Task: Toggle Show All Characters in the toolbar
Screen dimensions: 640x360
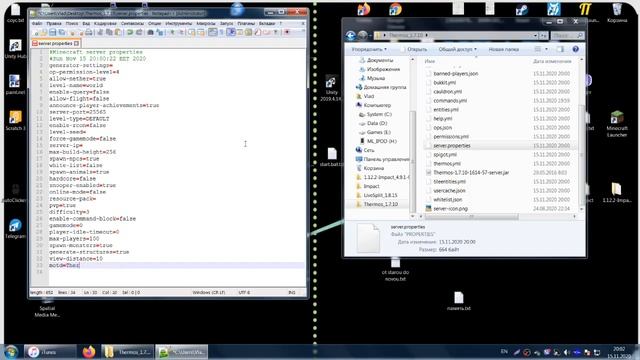Action: (x=222, y=32)
